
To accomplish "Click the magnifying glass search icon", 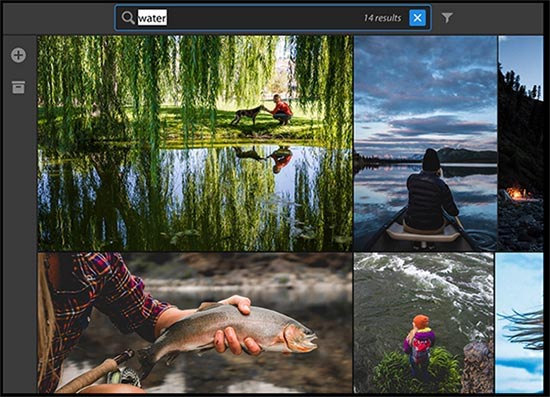I will click(x=128, y=18).
